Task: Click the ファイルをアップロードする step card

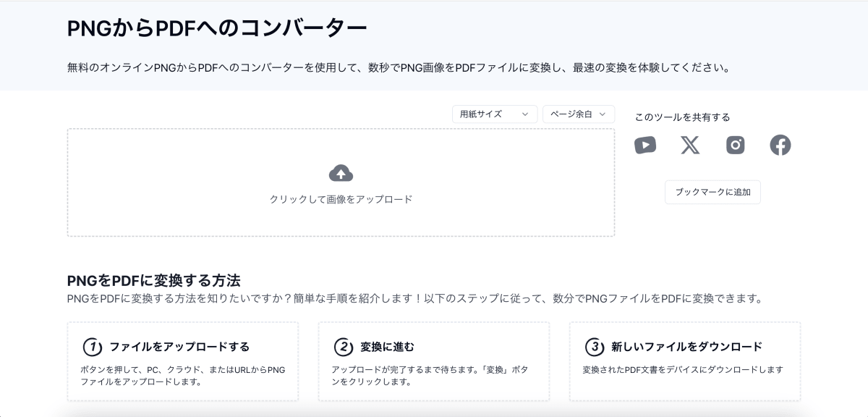Action: coord(182,360)
